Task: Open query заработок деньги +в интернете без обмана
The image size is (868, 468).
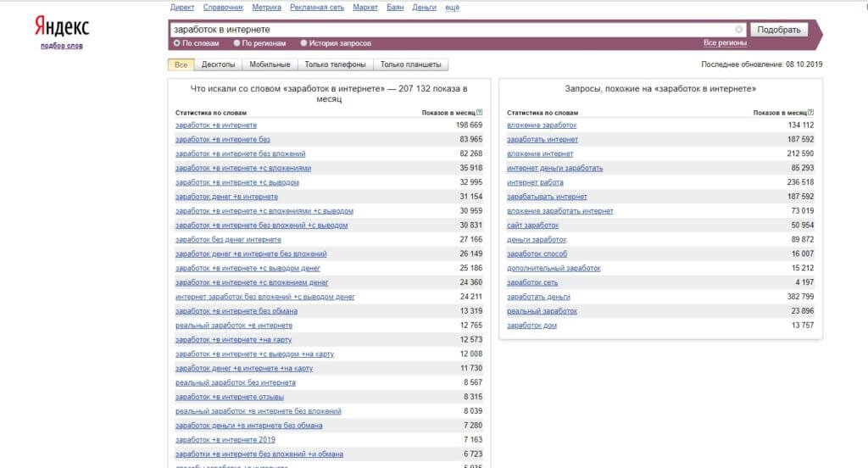Action: (248, 426)
